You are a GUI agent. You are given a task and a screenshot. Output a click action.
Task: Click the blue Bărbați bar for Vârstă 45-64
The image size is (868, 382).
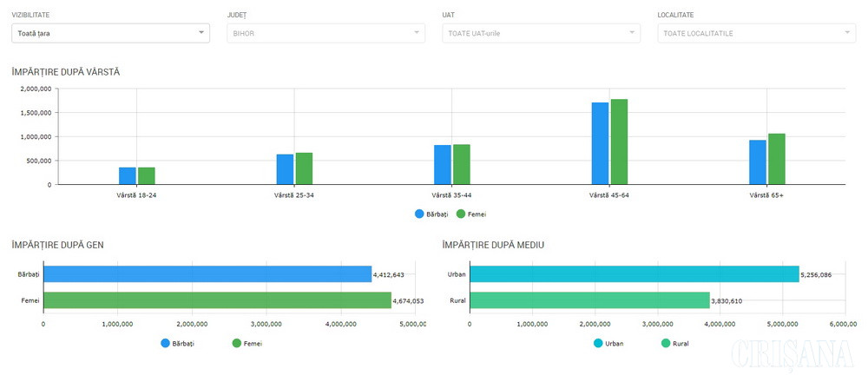pyautogui.click(x=600, y=144)
